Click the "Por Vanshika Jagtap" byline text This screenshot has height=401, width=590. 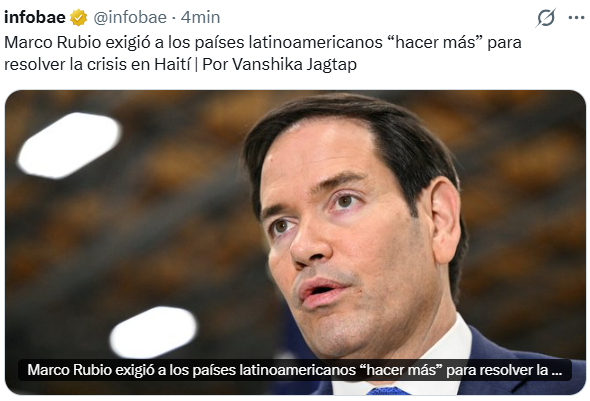pyautogui.click(x=280, y=65)
